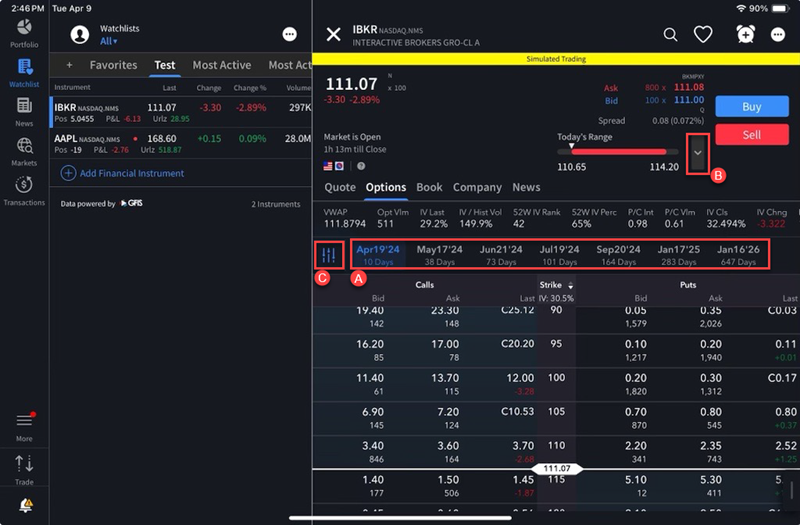Image resolution: width=800 pixels, height=525 pixels.
Task: Search with the magnifier icon near IBKR
Action: pyautogui.click(x=671, y=35)
